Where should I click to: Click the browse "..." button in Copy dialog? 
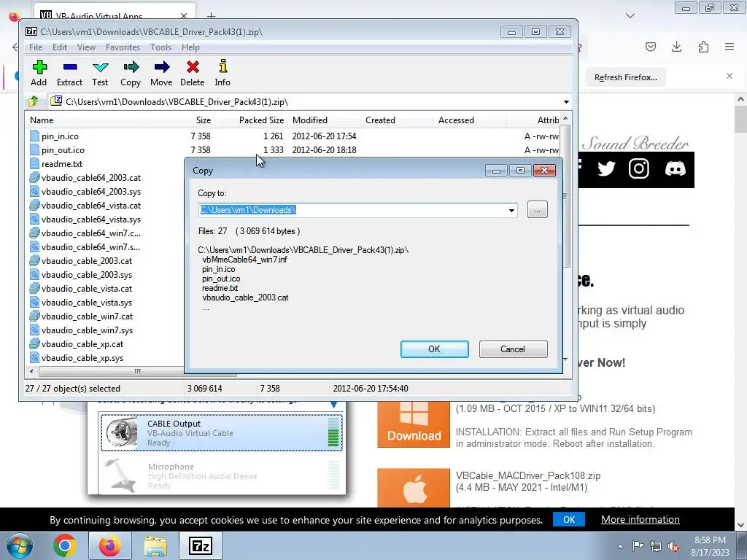[538, 209]
